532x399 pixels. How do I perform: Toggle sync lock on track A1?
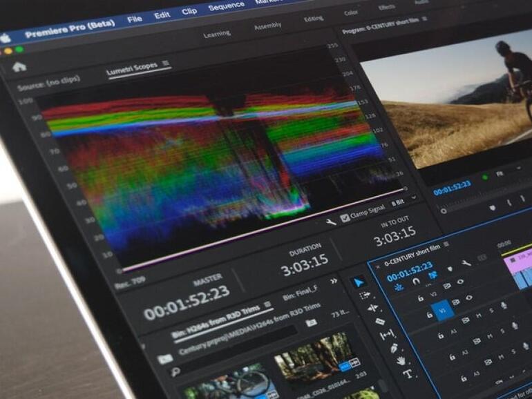tap(466, 320)
